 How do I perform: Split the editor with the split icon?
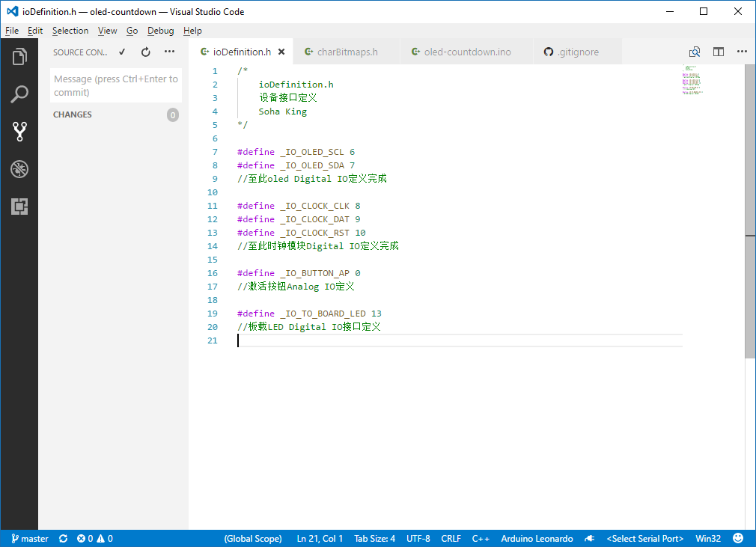719,52
